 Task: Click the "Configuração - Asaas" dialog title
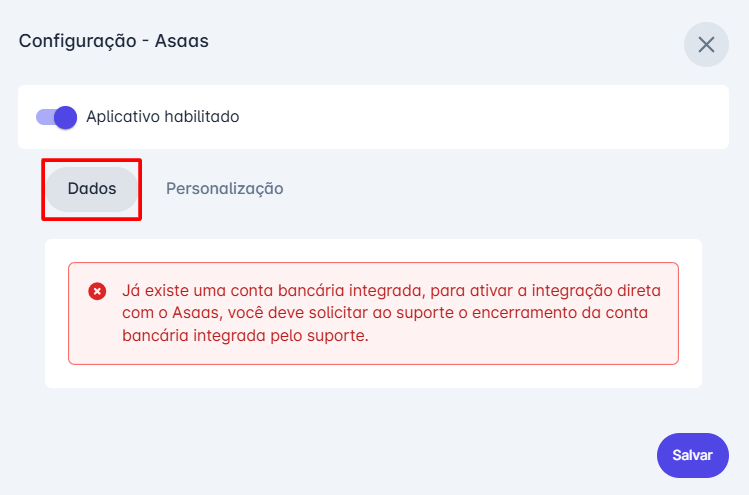pos(114,42)
